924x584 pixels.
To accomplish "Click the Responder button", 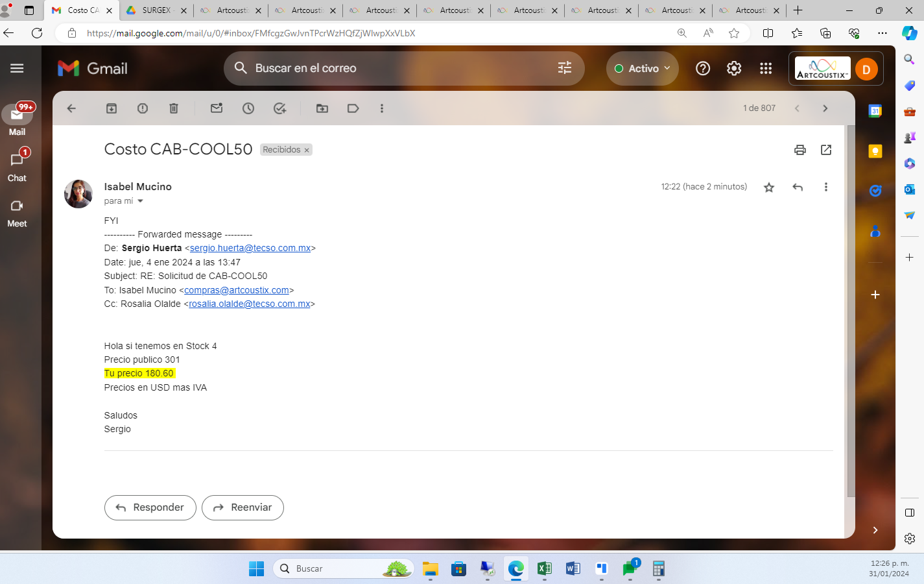I will [x=150, y=507].
